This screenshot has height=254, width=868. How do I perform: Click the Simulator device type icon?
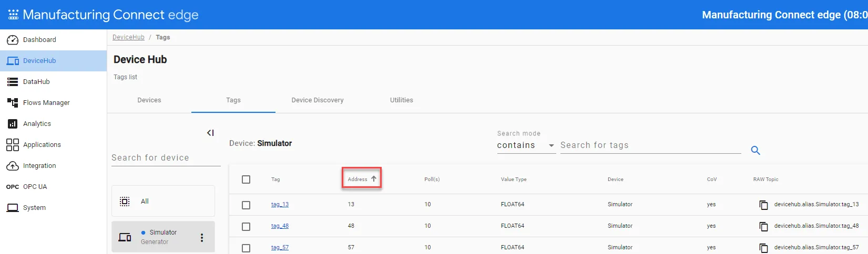coord(125,237)
